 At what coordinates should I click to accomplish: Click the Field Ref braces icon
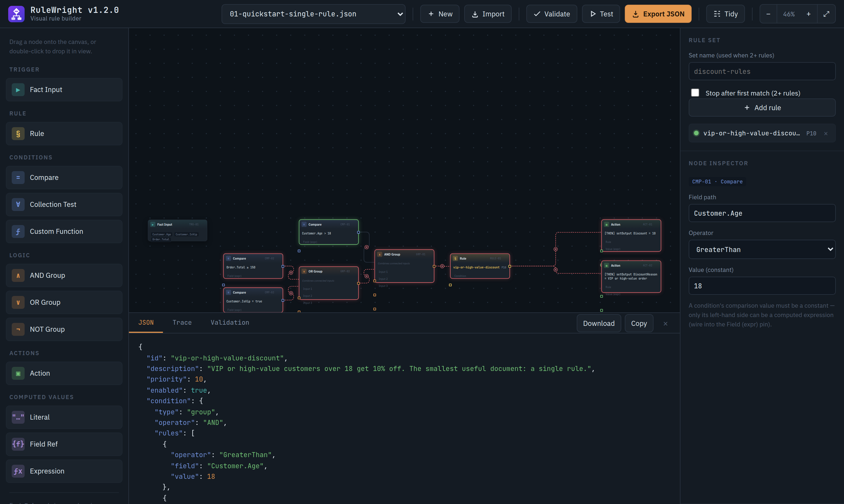(18, 444)
